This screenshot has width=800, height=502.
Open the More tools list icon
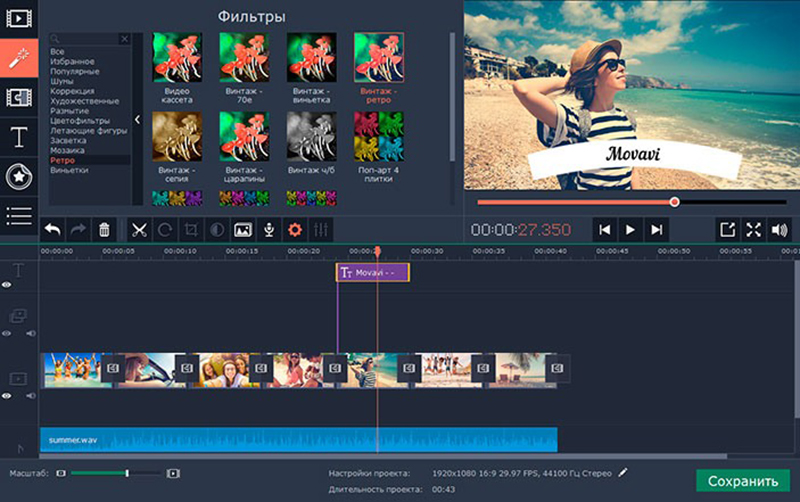[x=19, y=215]
